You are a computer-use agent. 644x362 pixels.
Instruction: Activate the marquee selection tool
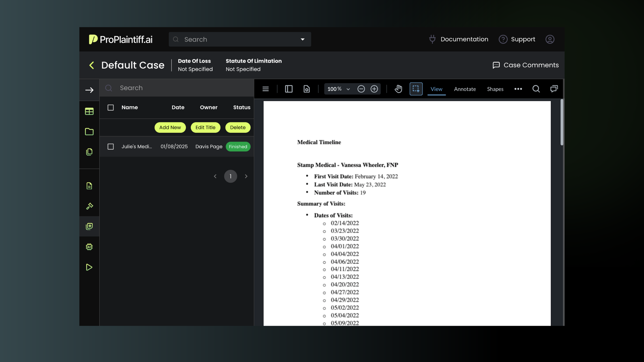pyautogui.click(x=416, y=89)
